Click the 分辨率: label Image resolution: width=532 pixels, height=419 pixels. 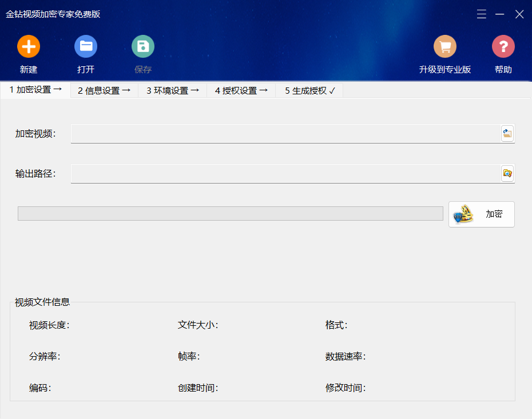tap(45, 356)
